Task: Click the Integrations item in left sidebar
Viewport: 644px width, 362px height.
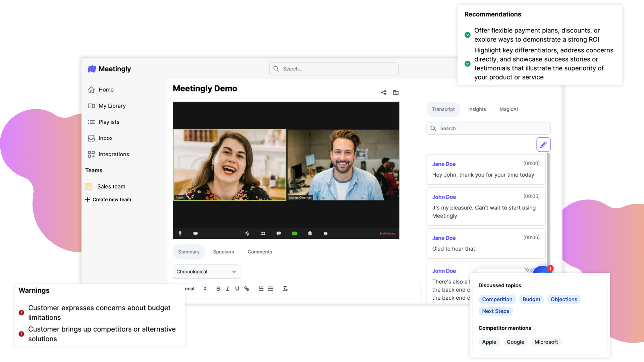Action: (113, 154)
